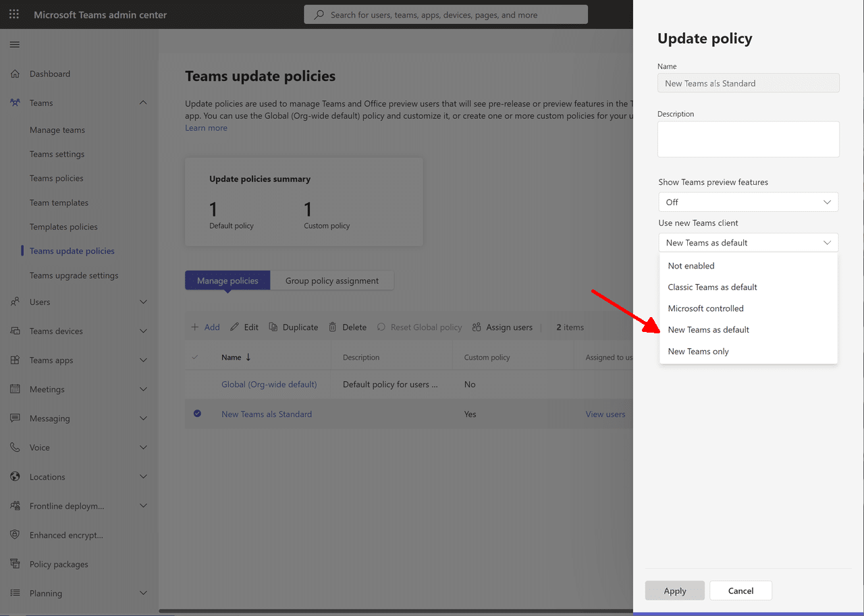Open the Learn more link
The width and height of the screenshot is (864, 616).
click(206, 128)
